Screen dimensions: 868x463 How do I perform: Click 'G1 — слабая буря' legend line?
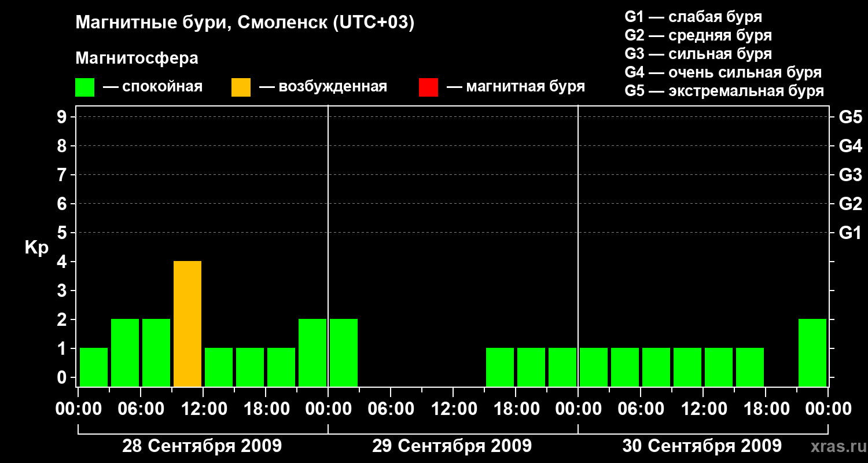coord(693,16)
